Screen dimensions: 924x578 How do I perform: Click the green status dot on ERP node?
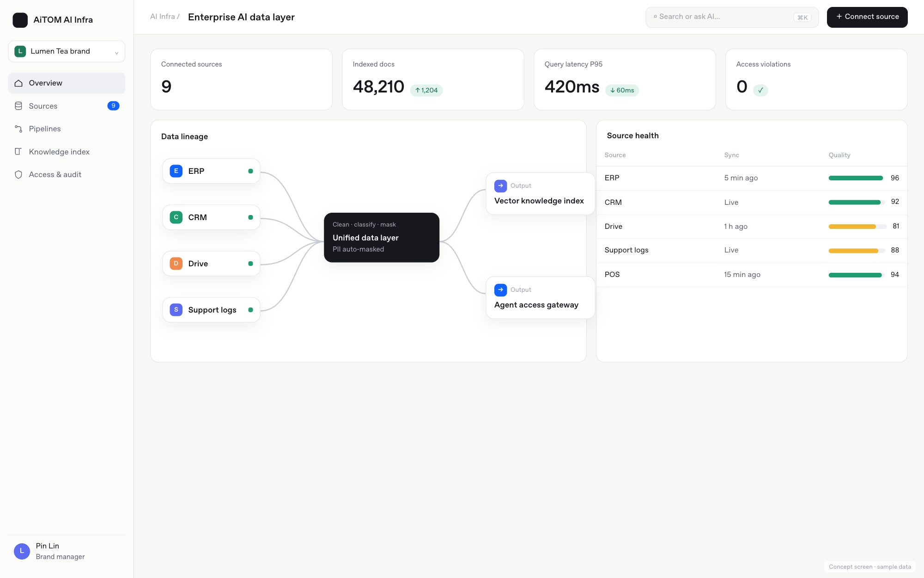pyautogui.click(x=250, y=171)
